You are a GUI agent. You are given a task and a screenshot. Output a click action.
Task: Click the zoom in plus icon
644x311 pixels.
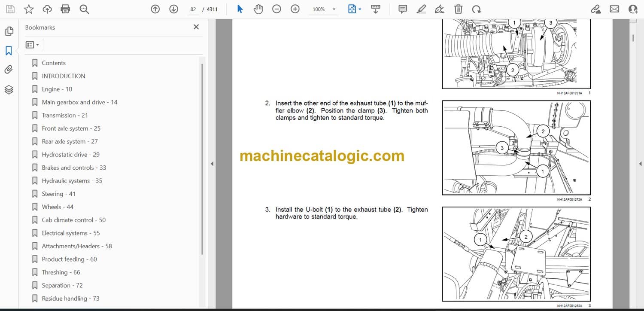coord(295,9)
